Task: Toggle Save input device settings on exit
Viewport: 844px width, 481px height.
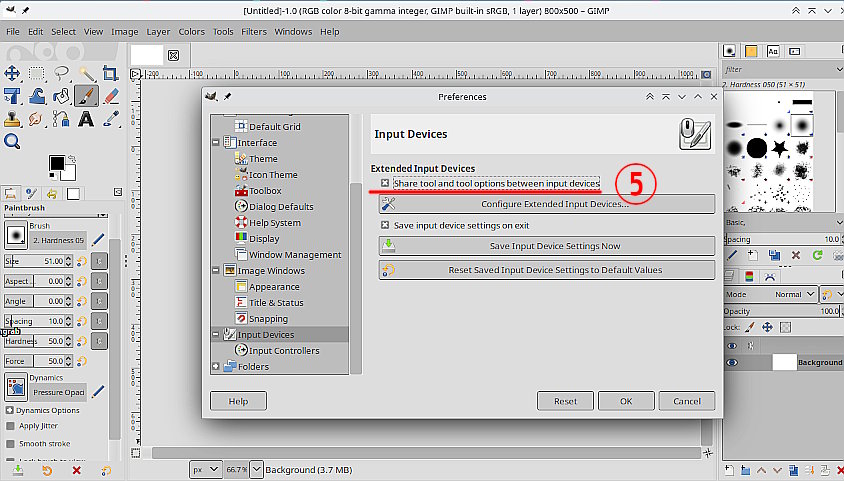Action: [385, 225]
